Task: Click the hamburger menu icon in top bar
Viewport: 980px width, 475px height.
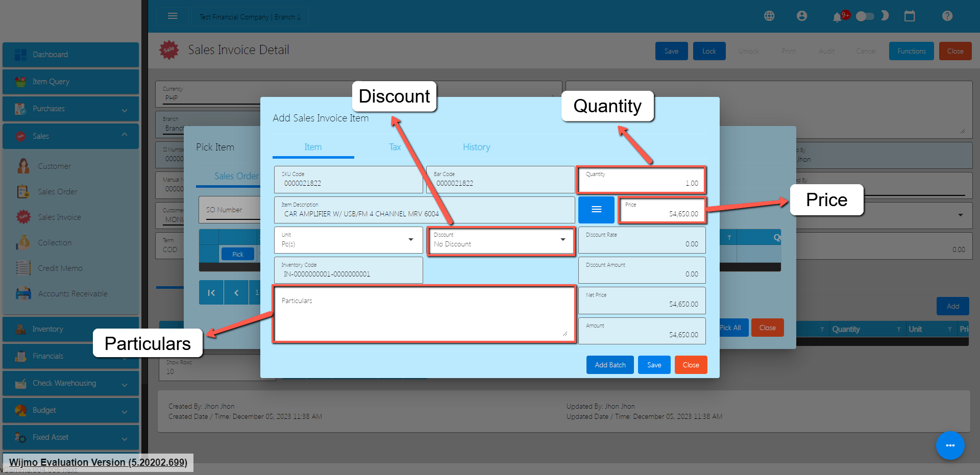Action: [173, 16]
